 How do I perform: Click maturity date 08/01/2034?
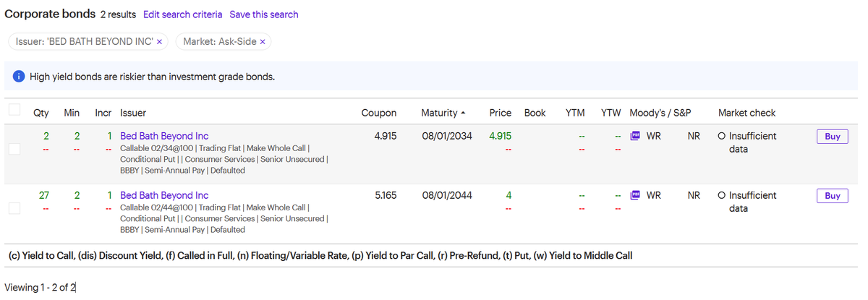pyautogui.click(x=447, y=136)
